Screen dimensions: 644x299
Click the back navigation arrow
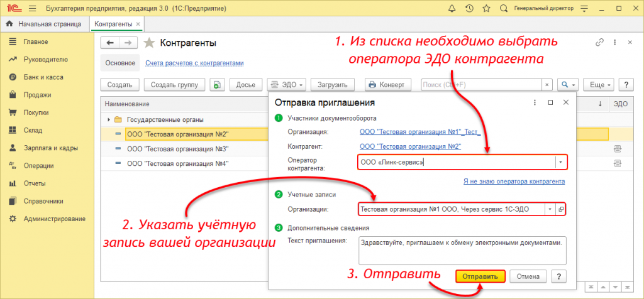[x=110, y=43]
